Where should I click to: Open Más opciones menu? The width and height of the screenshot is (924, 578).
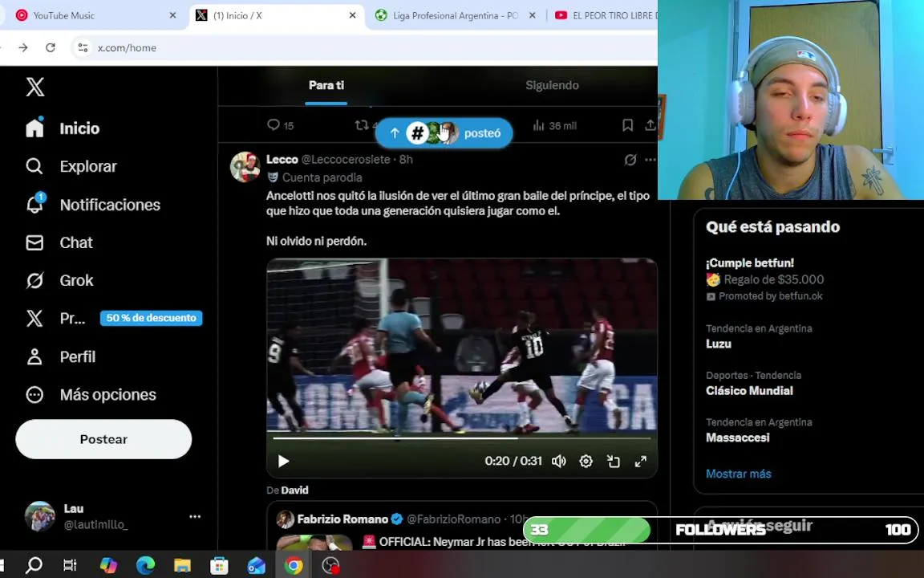point(91,395)
